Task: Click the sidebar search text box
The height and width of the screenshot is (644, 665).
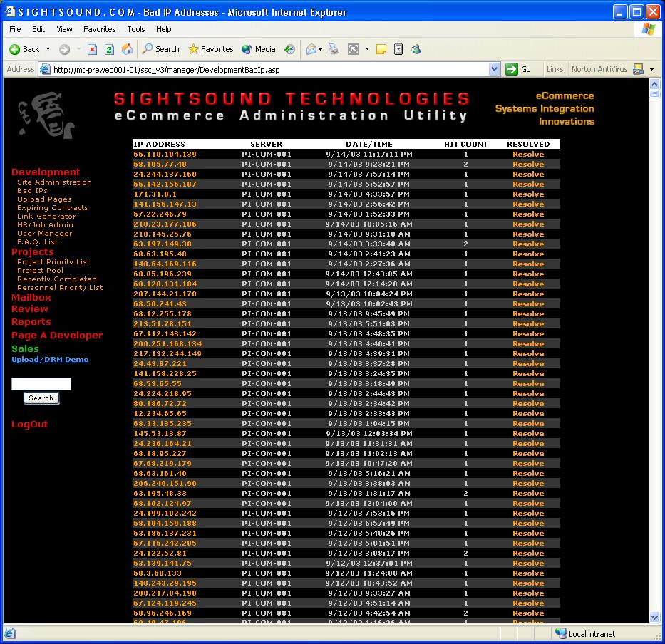Action: coord(41,384)
